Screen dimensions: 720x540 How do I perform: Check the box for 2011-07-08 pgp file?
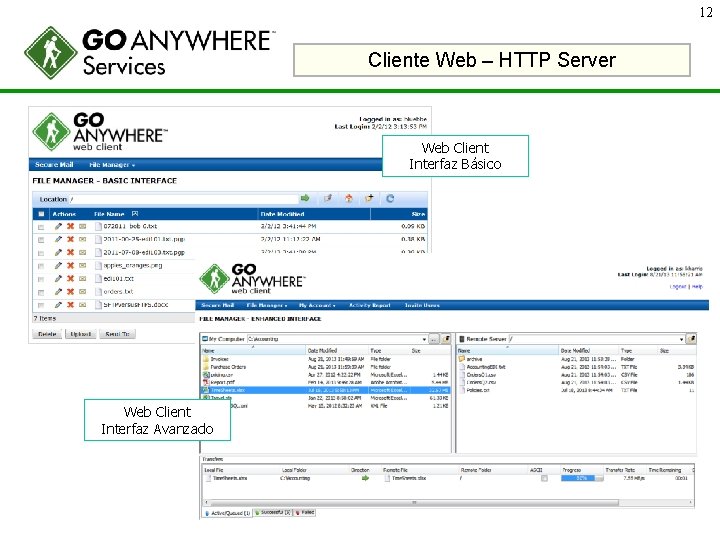[41, 253]
